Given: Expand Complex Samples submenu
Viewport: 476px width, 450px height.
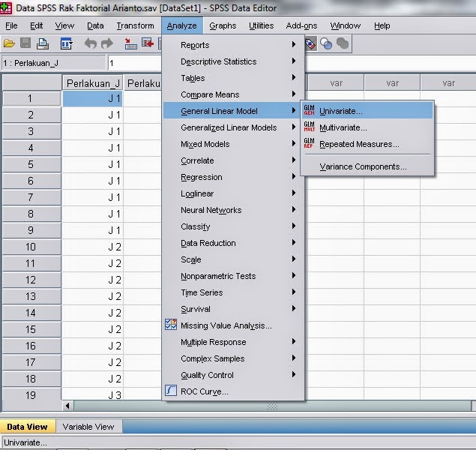Looking at the screenshot, I should pos(233,358).
